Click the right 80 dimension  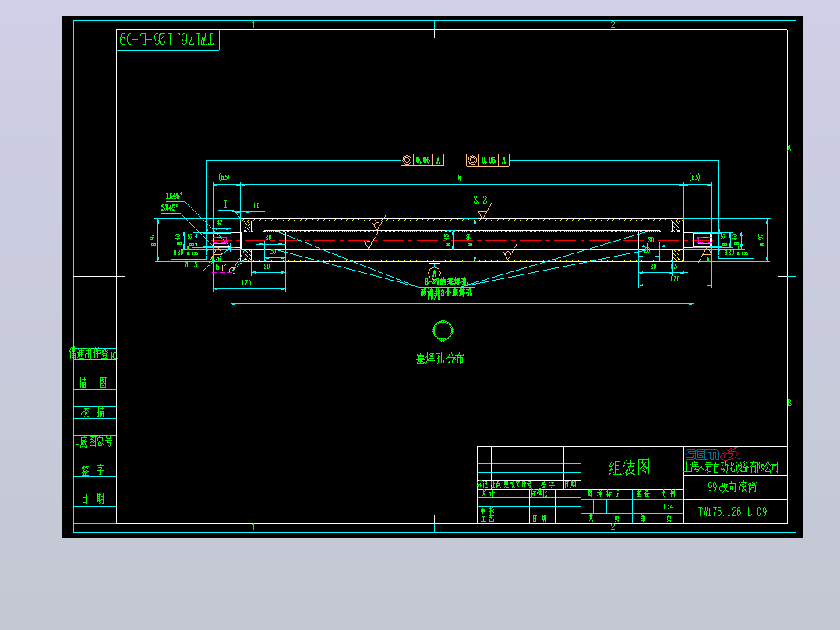pos(653,267)
